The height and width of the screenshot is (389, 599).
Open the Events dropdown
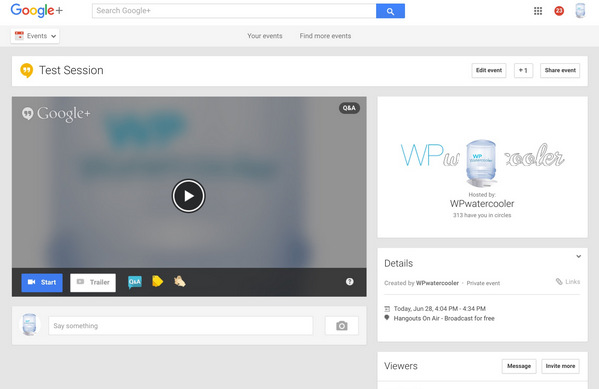35,36
